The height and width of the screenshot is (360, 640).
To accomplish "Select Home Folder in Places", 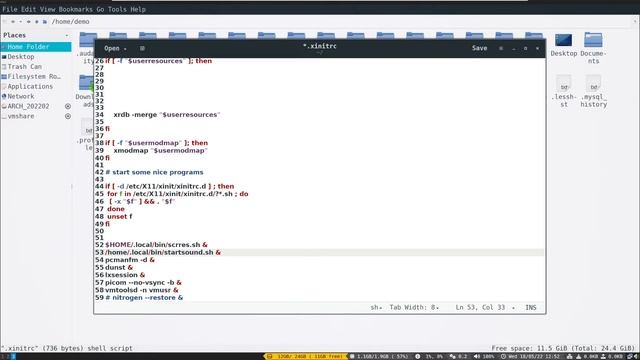I will pyautogui.click(x=36, y=47).
